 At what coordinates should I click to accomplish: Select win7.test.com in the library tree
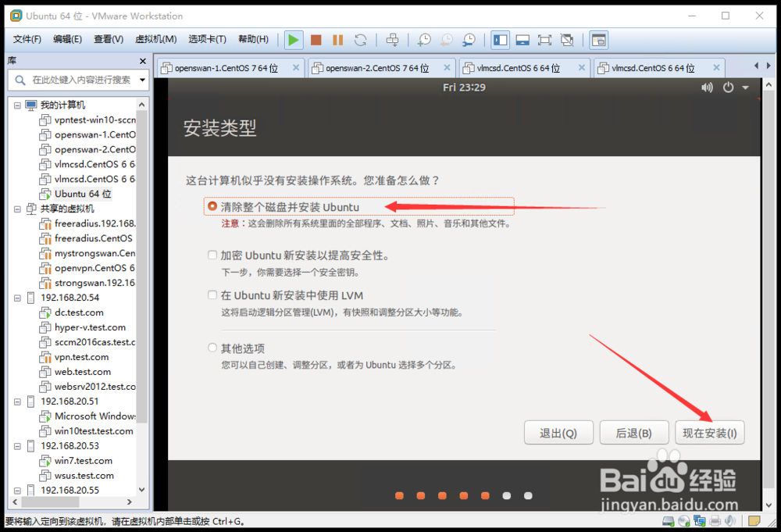[84, 461]
